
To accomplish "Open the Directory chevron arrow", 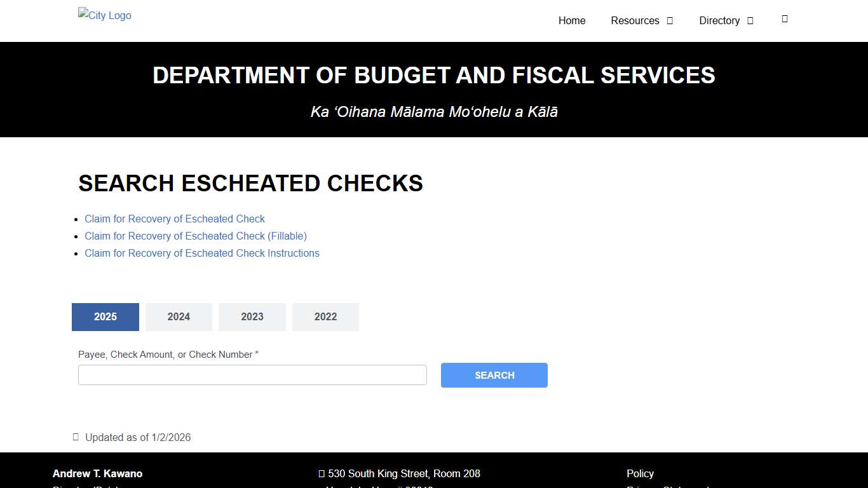I will coord(750,20).
